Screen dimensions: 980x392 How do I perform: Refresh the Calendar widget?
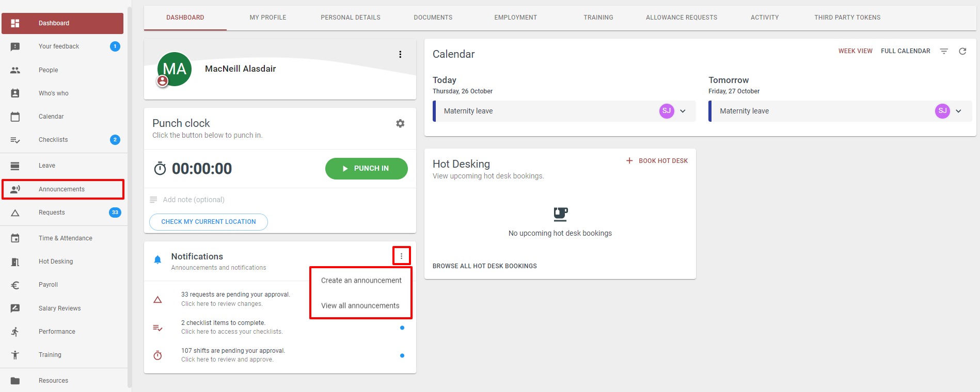962,51
